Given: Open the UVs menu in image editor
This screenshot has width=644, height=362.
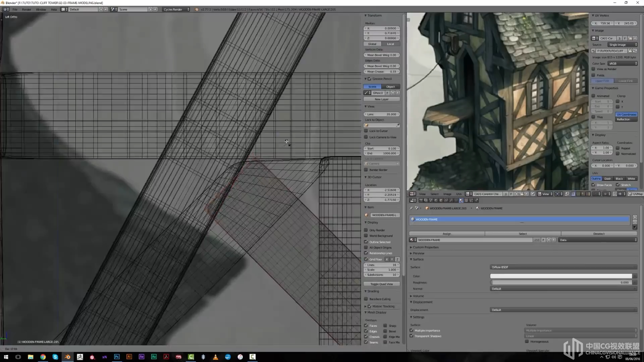Looking at the screenshot, I should coord(459,194).
